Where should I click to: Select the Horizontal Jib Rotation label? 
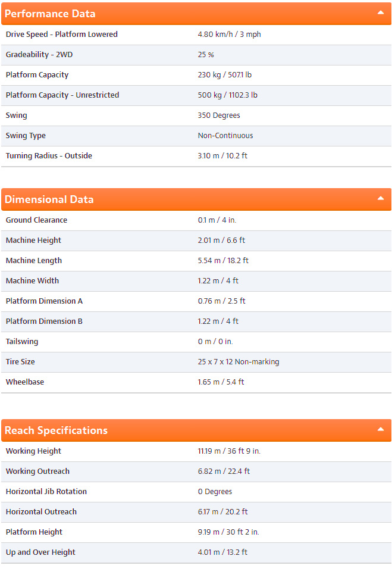point(46,491)
